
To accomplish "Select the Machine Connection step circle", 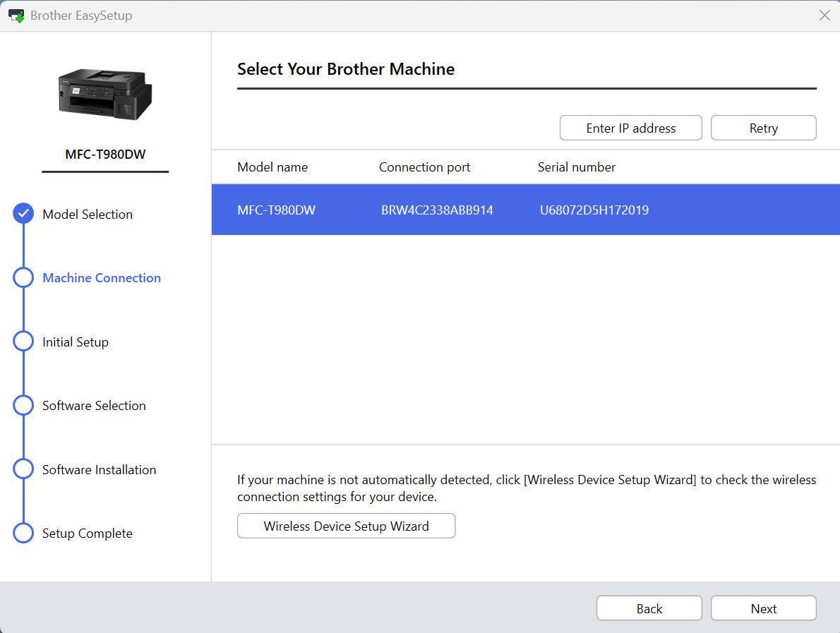I will pos(23,277).
